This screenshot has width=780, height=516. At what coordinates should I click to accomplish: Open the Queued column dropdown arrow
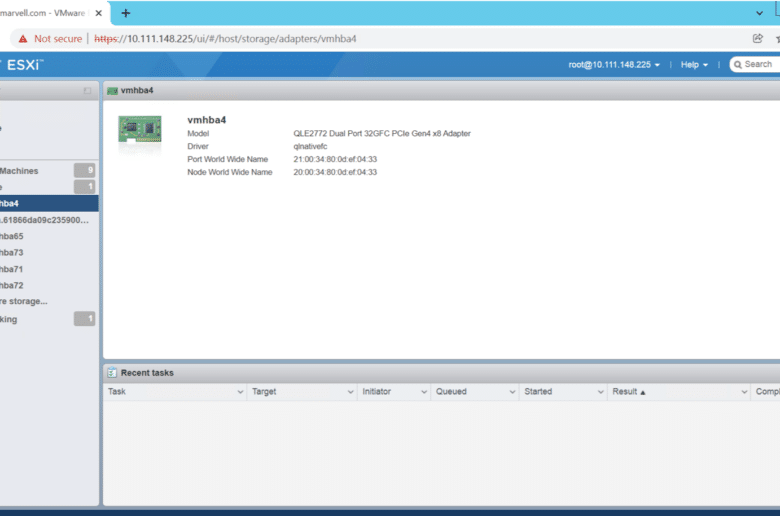point(512,392)
